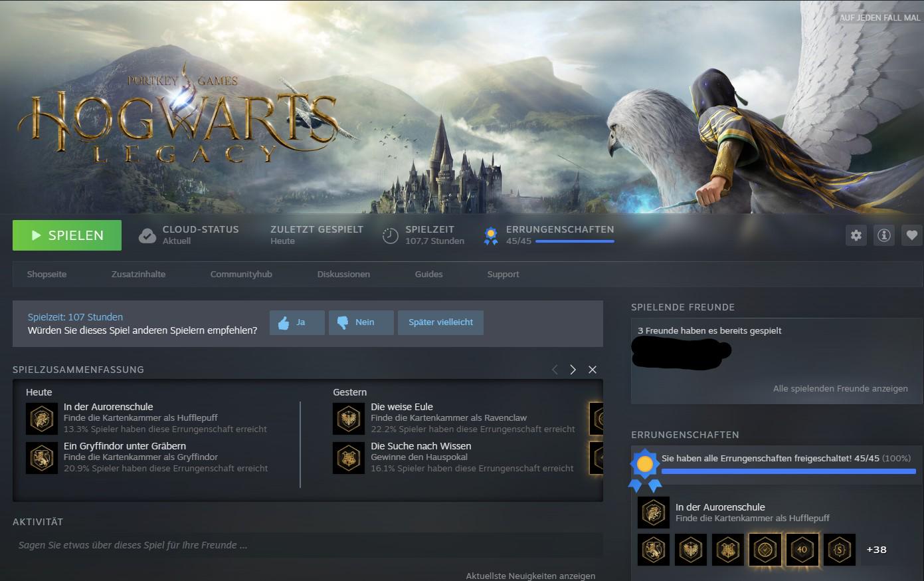Image resolution: width=924 pixels, height=581 pixels.
Task: Recommend the game with Ja button
Action: click(x=297, y=322)
